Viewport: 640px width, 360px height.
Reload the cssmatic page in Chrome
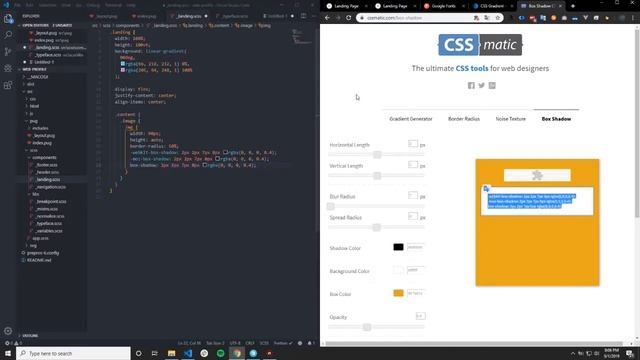coord(348,18)
